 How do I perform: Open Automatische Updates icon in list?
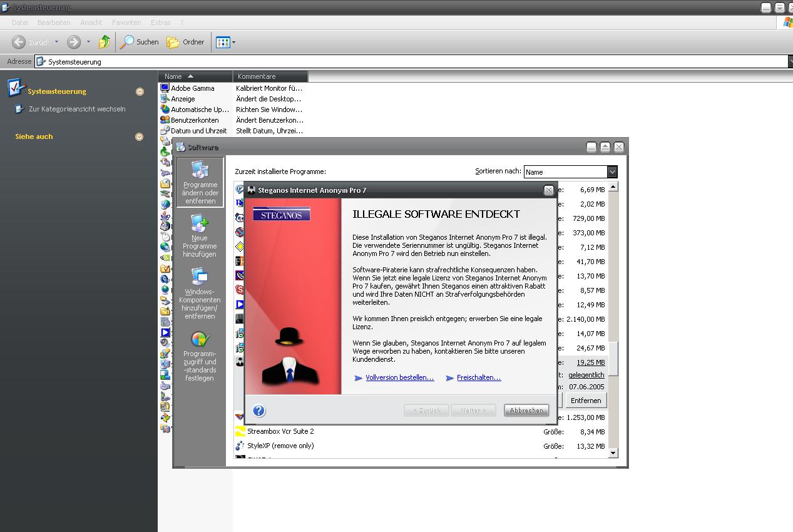(x=195, y=110)
